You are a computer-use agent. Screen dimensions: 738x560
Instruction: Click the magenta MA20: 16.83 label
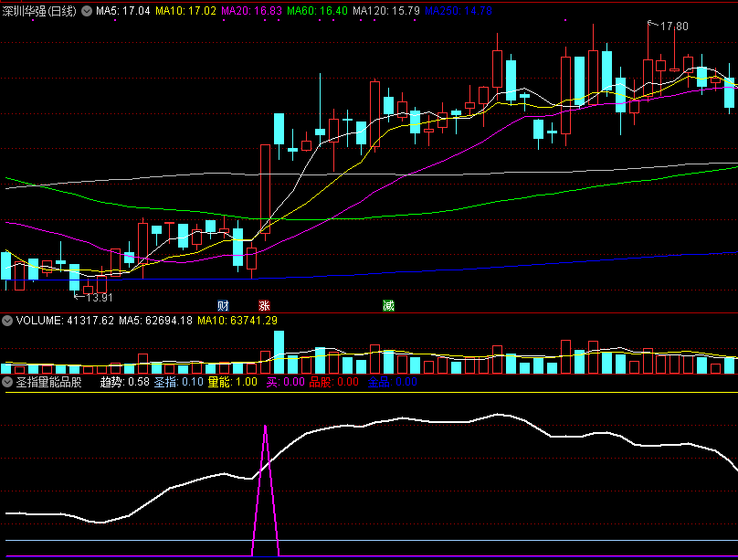(251, 11)
